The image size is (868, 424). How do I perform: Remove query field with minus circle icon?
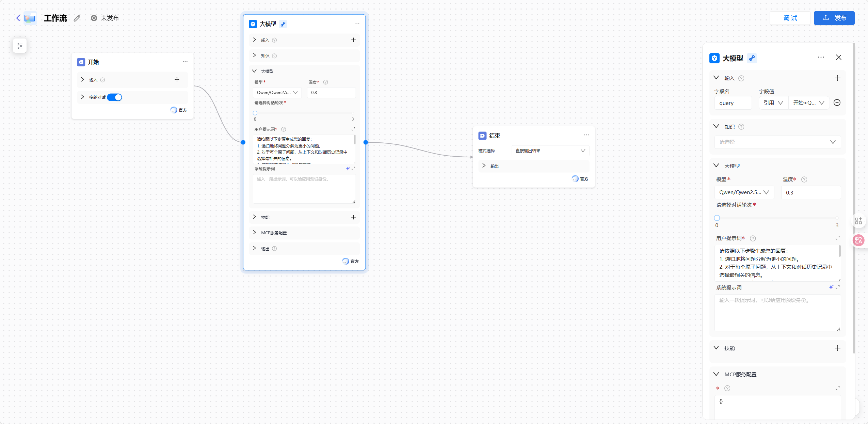837,103
